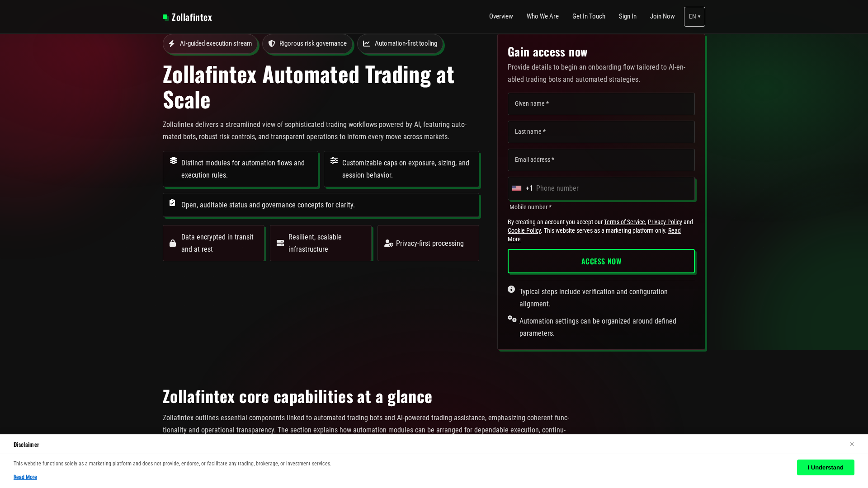The image size is (868, 488).
Task: Click the Zollafintex Automated Trading at Scale headline
Action: pos(308,87)
